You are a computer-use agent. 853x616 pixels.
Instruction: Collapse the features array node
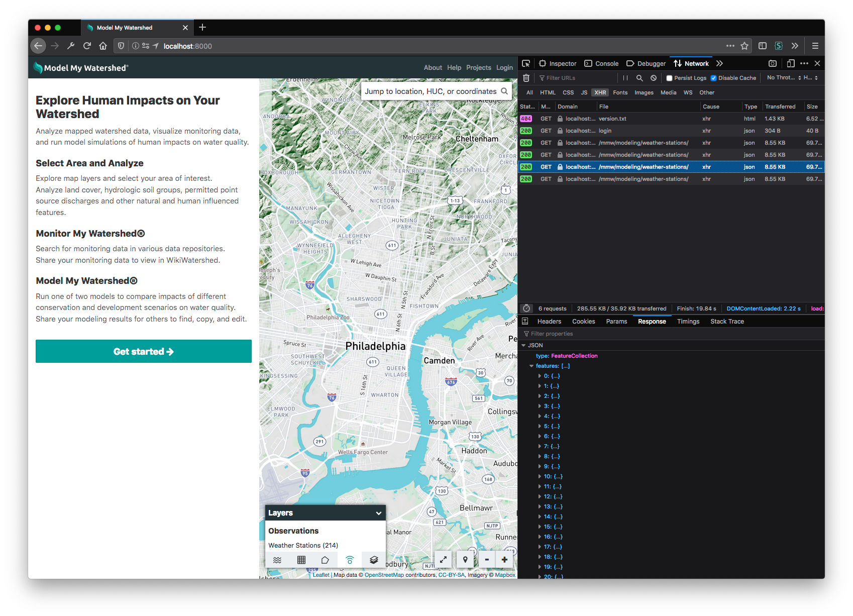531,366
